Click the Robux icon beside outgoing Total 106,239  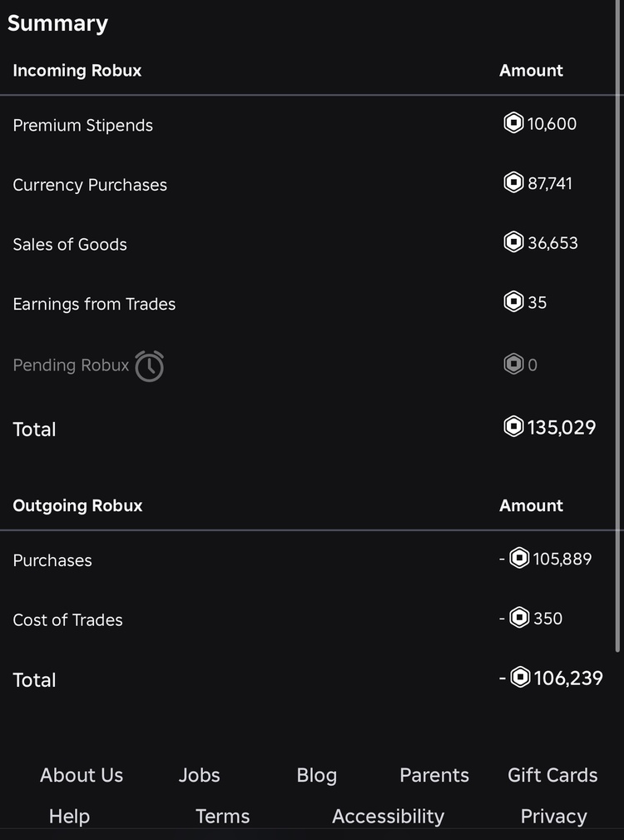pyautogui.click(x=520, y=678)
